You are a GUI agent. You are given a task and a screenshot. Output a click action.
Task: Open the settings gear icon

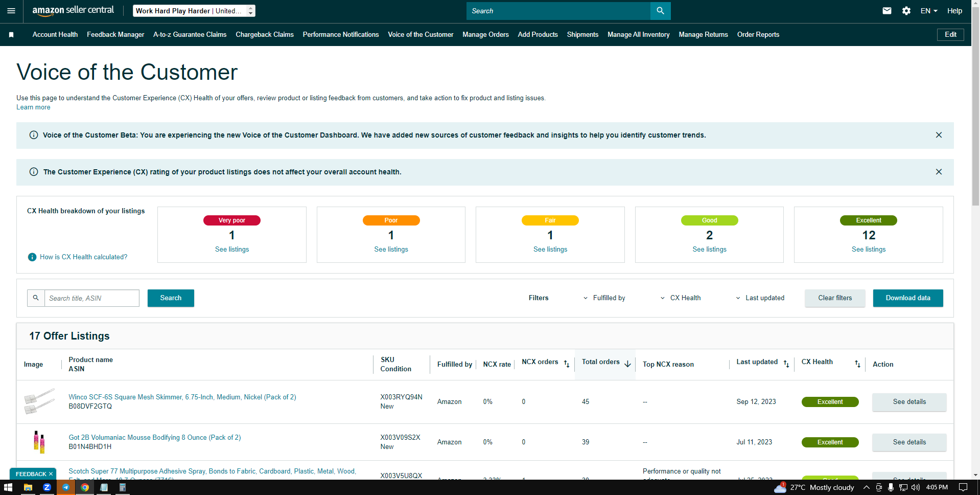coord(906,11)
